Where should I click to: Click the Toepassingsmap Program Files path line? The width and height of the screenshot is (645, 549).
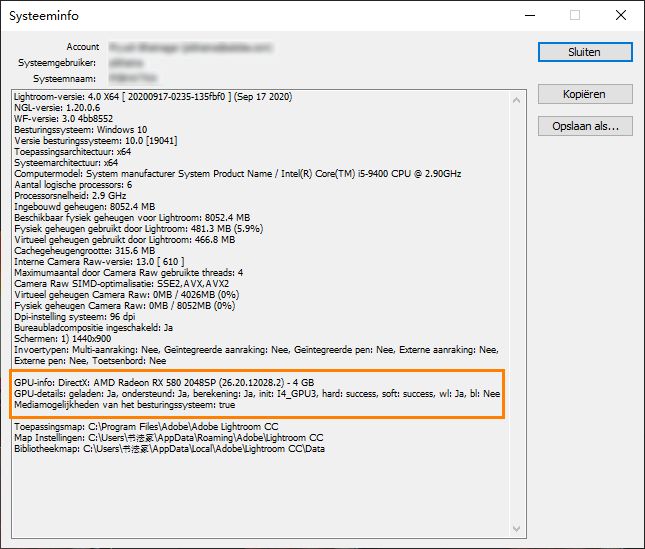click(146, 426)
